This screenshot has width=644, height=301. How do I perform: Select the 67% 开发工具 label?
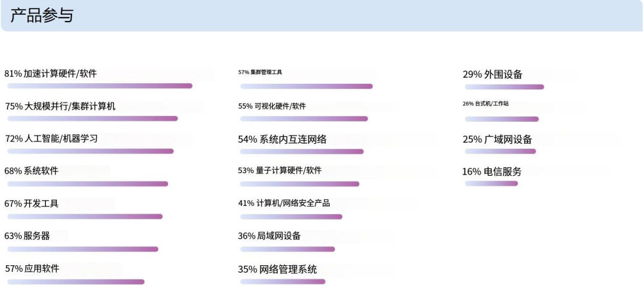tap(31, 203)
